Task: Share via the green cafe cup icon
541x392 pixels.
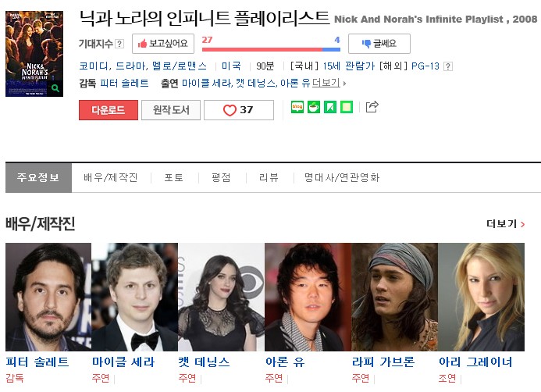Action: click(314, 107)
